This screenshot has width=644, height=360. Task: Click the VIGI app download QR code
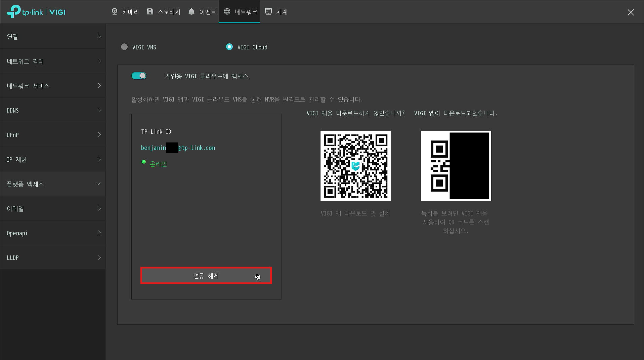355,166
